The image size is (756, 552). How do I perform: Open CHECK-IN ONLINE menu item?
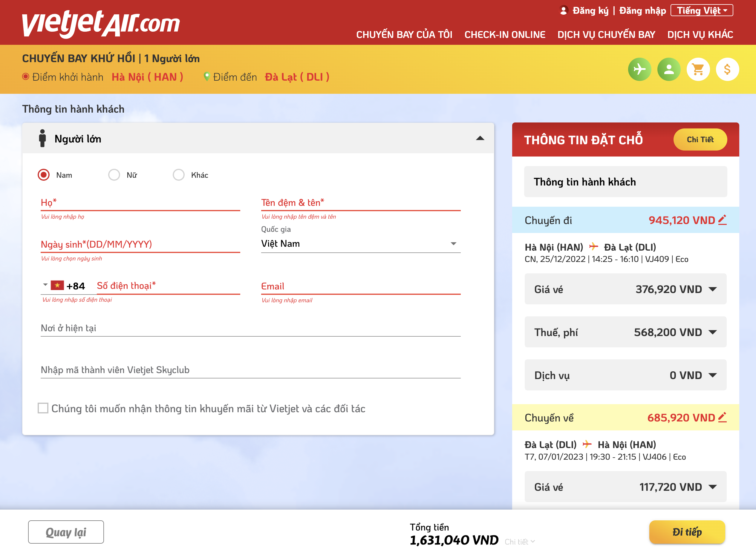[x=505, y=35]
